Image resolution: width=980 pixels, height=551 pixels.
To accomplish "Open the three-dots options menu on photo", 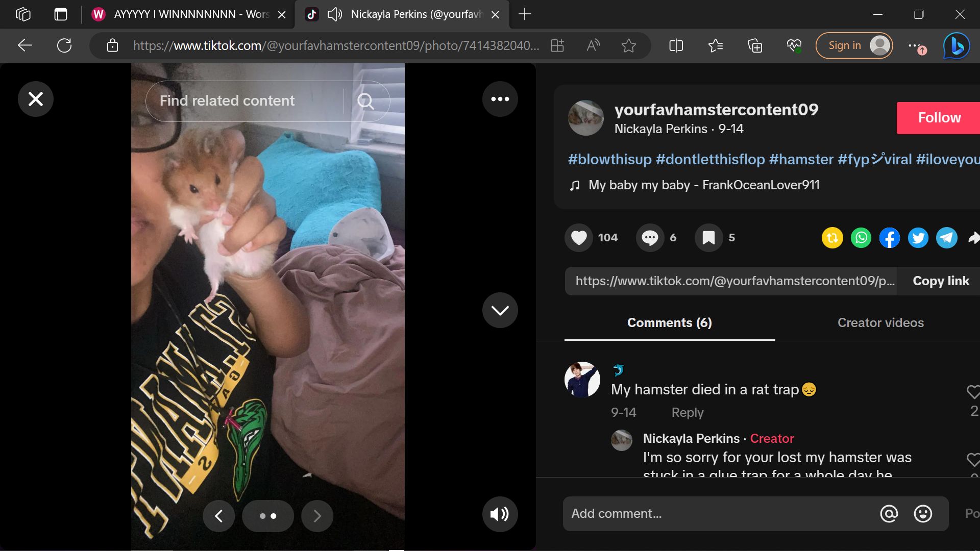I will point(500,99).
